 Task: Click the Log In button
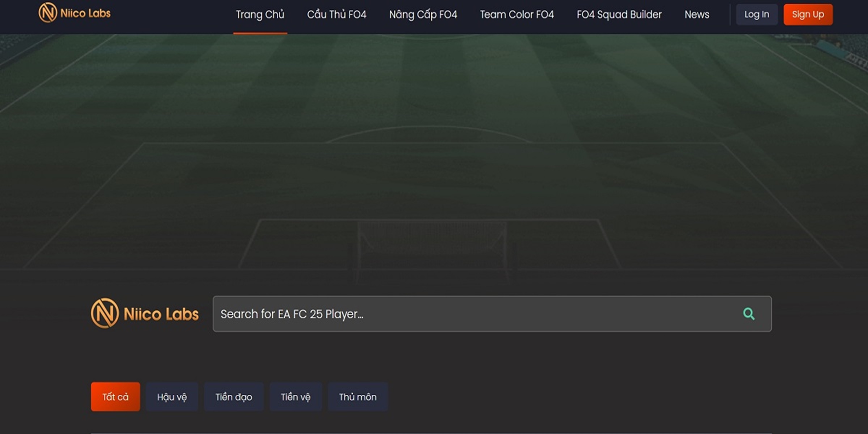[757, 14]
